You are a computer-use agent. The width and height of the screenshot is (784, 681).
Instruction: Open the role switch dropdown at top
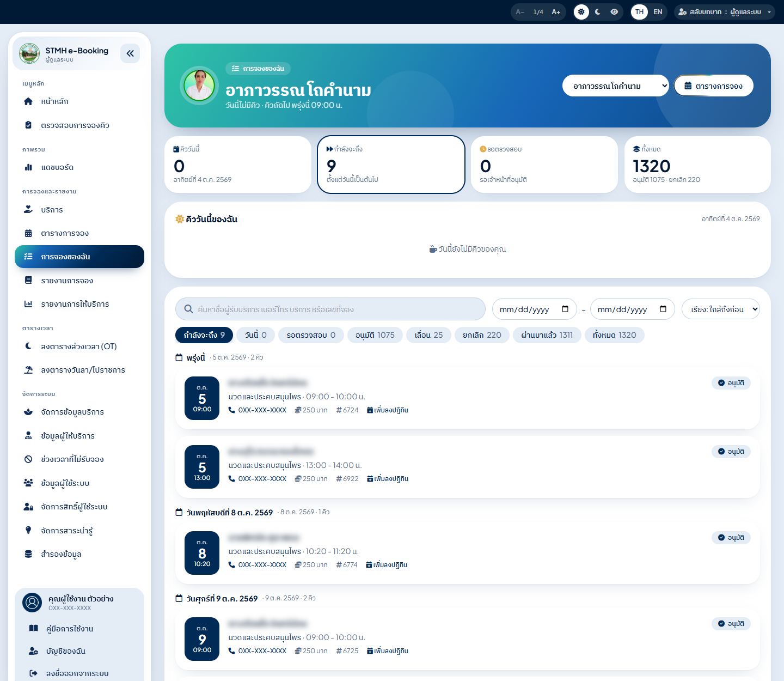pyautogui.click(x=725, y=12)
